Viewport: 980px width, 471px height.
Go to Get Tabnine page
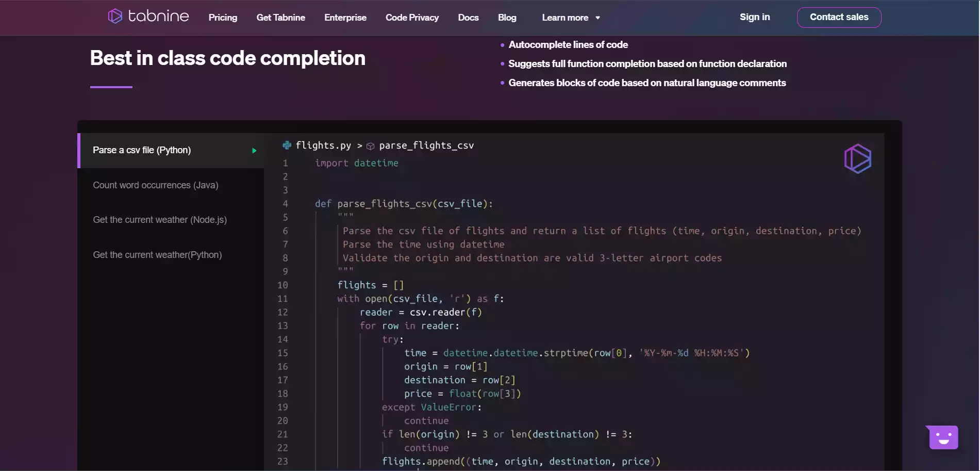pos(281,18)
